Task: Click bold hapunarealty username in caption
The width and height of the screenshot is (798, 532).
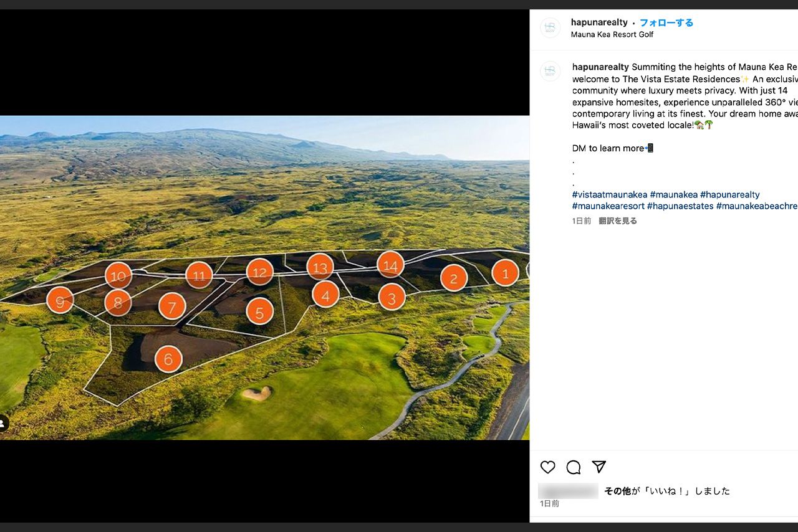Action: [600, 67]
